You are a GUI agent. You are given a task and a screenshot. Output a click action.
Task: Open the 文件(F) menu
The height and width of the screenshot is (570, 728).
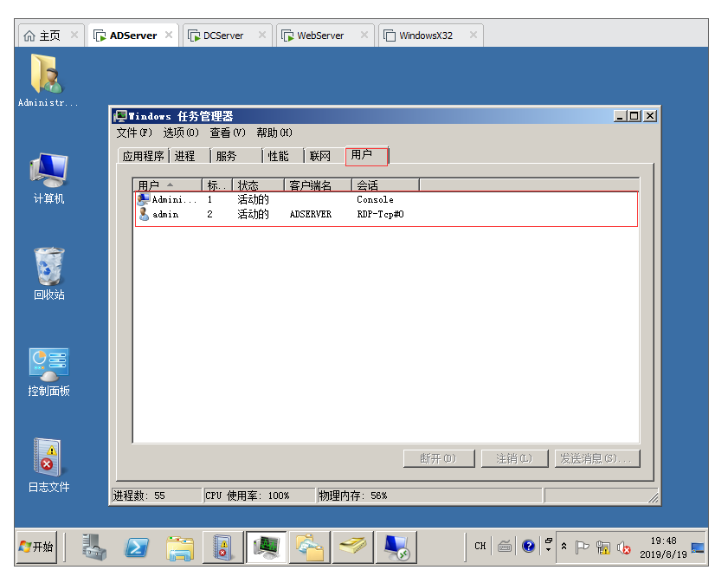133,133
